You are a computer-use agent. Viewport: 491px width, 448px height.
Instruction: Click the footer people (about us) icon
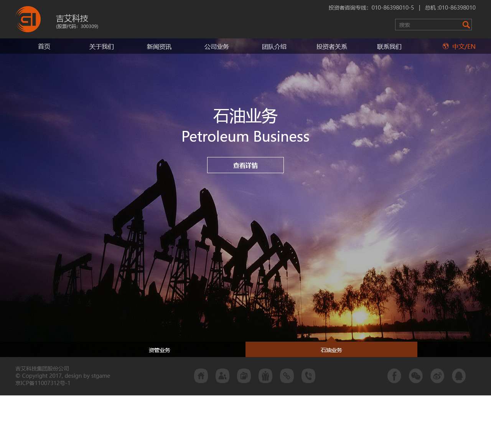pyautogui.click(x=222, y=376)
